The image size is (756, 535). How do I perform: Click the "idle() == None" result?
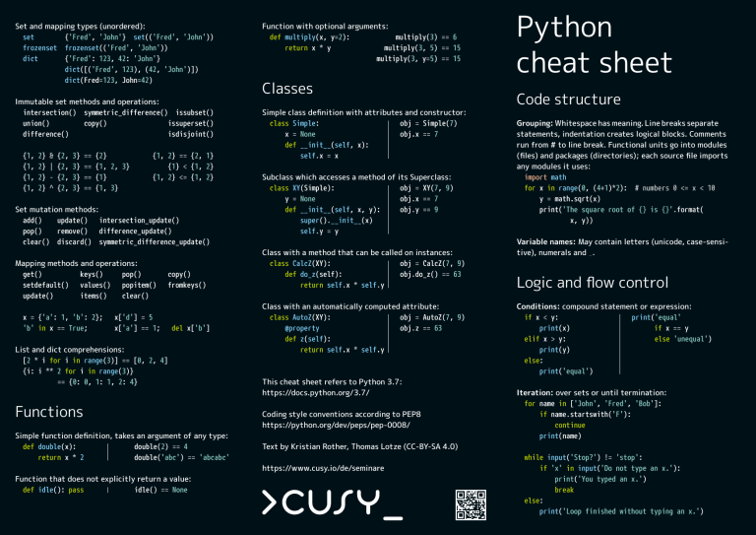coord(160,490)
